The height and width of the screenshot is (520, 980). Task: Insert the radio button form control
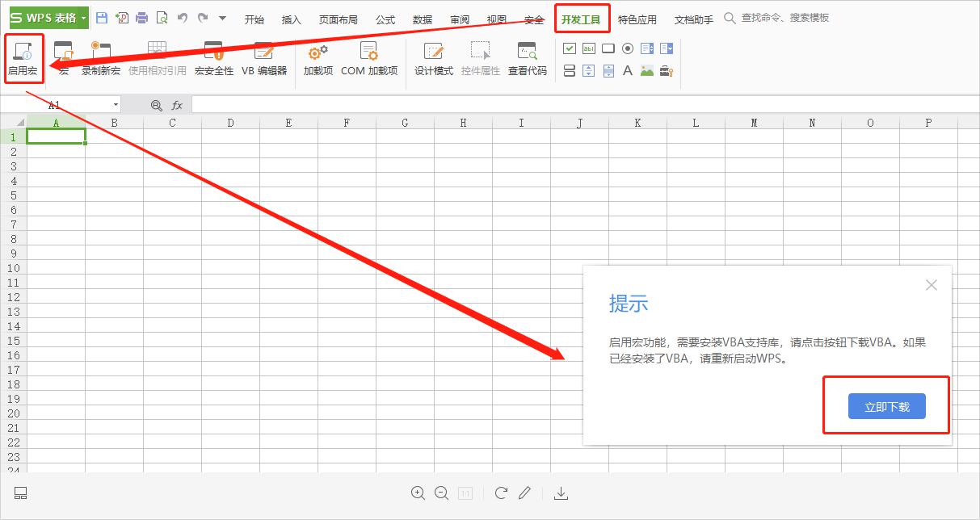coord(628,48)
